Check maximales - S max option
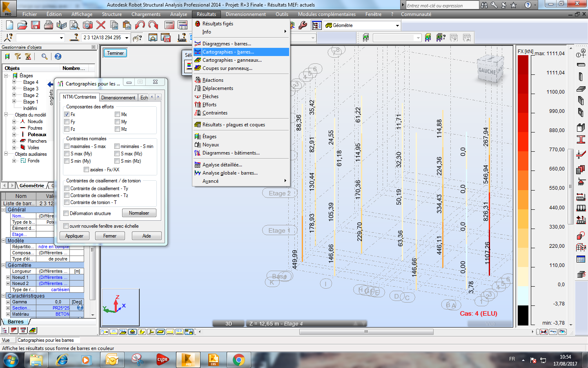588x368 pixels. (x=67, y=146)
